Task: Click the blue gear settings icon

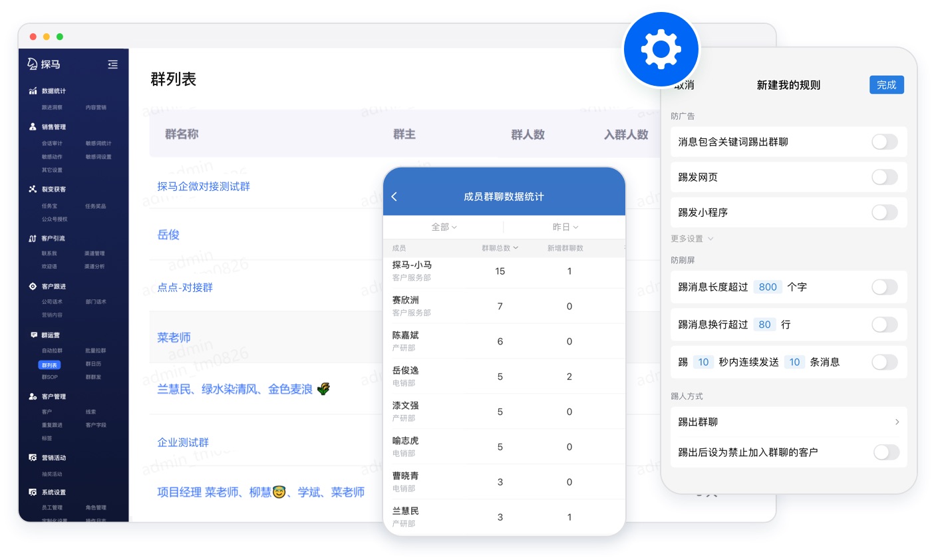Action: point(661,49)
